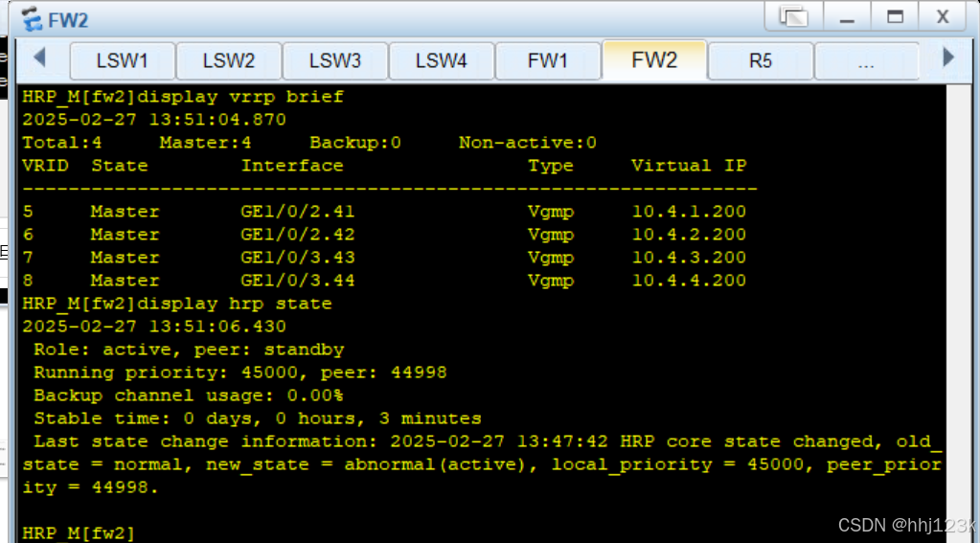This screenshot has width=980, height=543.
Task: Click timestamp 2025-02-27 13:51:04.870
Action: pyautogui.click(x=154, y=120)
